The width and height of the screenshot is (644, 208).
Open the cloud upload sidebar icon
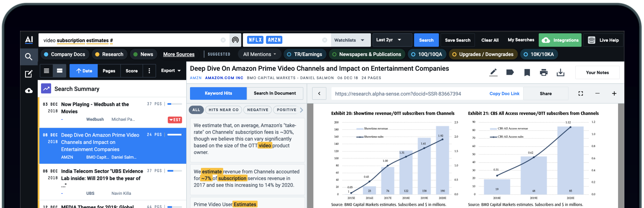click(x=29, y=91)
